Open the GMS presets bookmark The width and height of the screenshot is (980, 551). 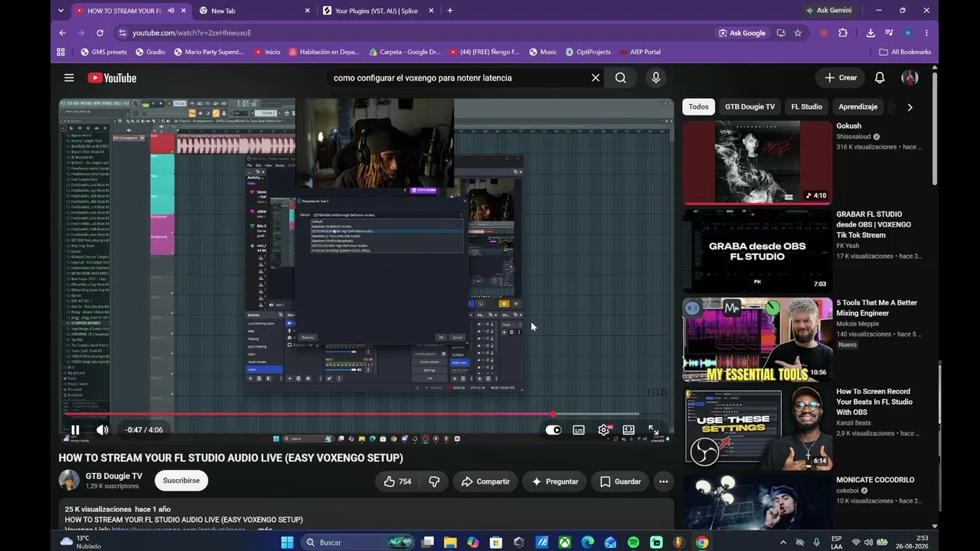(x=104, y=52)
